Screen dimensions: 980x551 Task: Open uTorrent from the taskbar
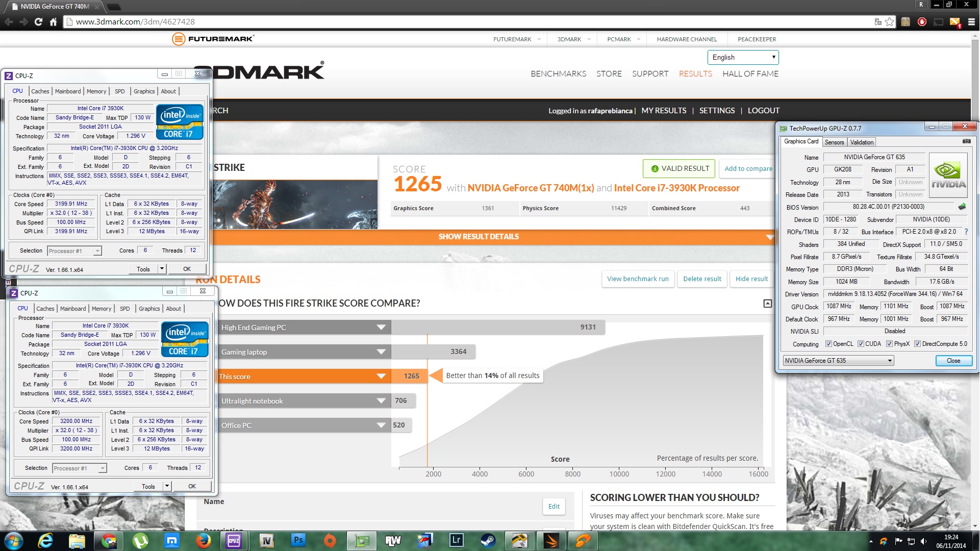pyautogui.click(x=140, y=540)
